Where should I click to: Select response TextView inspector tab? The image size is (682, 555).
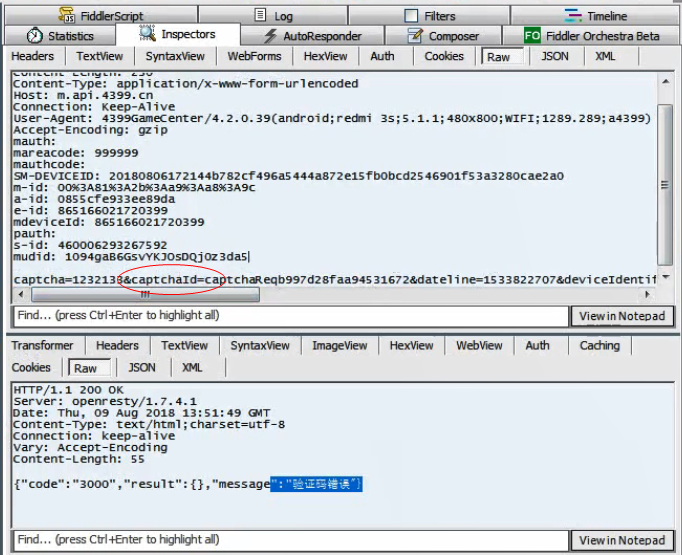pyautogui.click(x=184, y=346)
